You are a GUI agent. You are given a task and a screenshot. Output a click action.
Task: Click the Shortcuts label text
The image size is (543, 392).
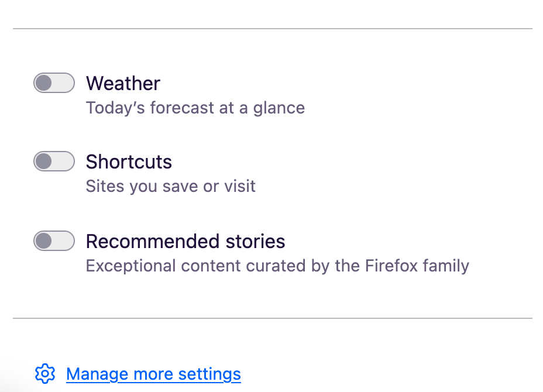129,162
